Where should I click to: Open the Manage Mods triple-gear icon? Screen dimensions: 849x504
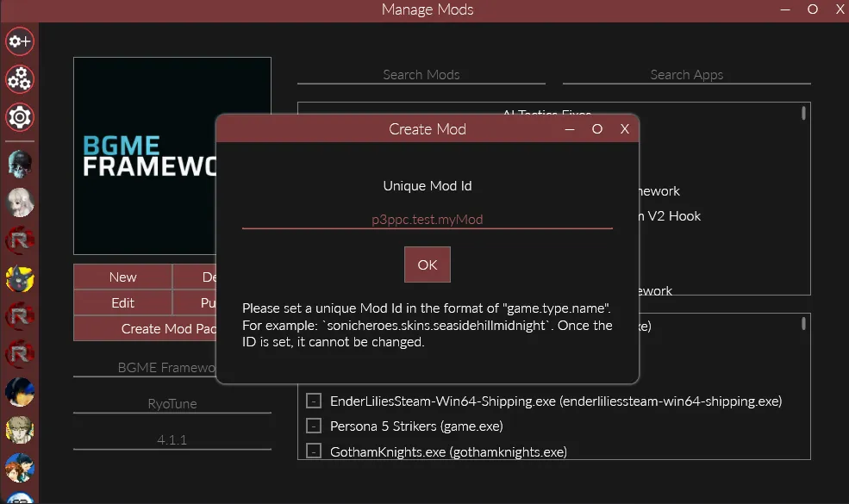point(20,79)
